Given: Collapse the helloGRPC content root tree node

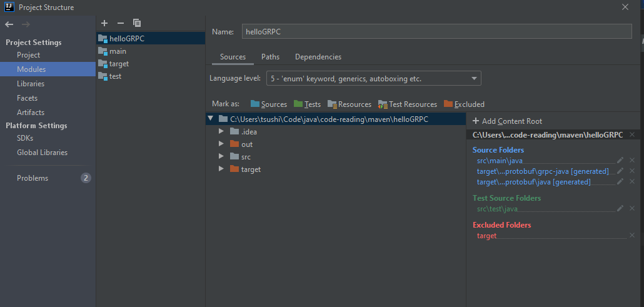Looking at the screenshot, I should [211, 119].
